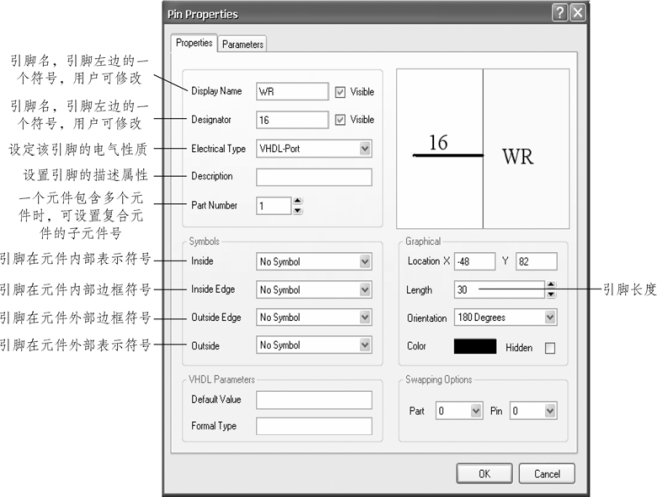
Task: Open the black Color swatch
Action: (x=475, y=347)
